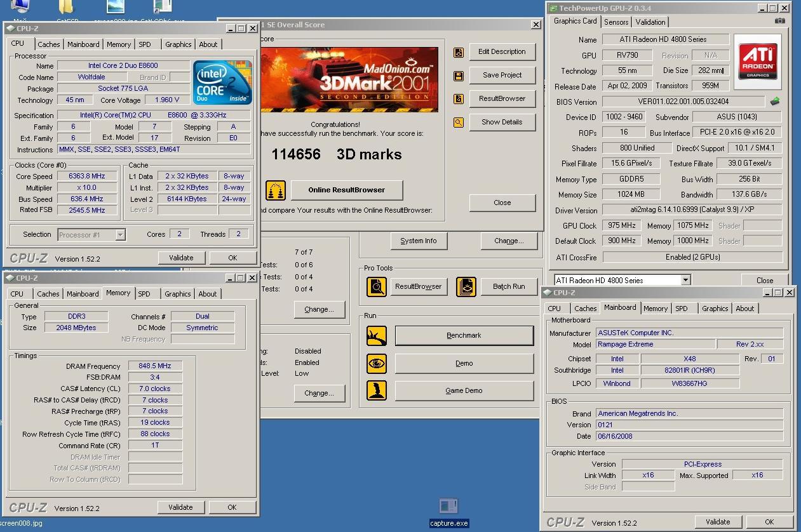Launch the Demo in 3DMark

(x=464, y=364)
